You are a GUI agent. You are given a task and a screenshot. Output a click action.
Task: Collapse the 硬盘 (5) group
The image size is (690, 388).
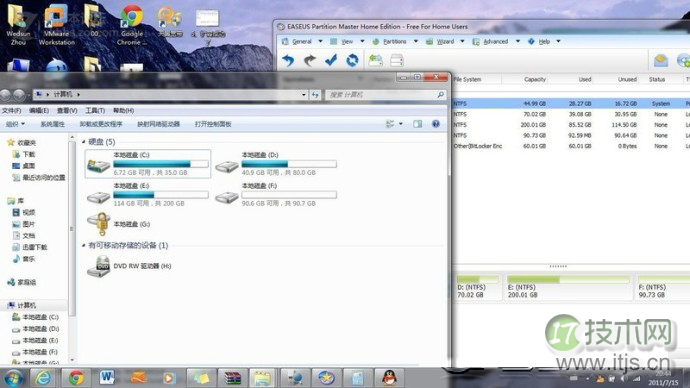click(x=84, y=142)
